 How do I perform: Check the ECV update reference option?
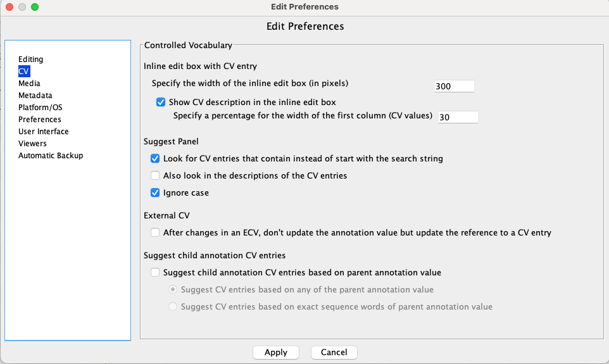point(155,233)
